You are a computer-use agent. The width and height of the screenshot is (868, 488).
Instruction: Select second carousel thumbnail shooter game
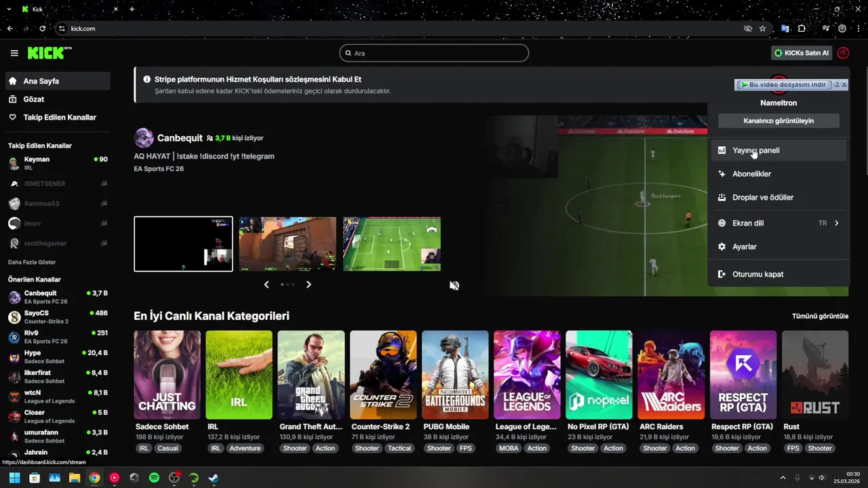pos(288,244)
